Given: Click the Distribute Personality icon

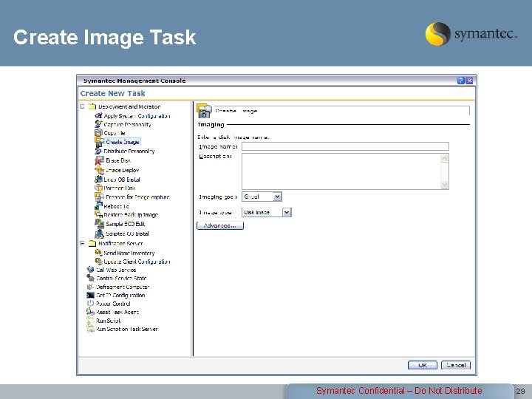Looking at the screenshot, I should click(98, 151).
